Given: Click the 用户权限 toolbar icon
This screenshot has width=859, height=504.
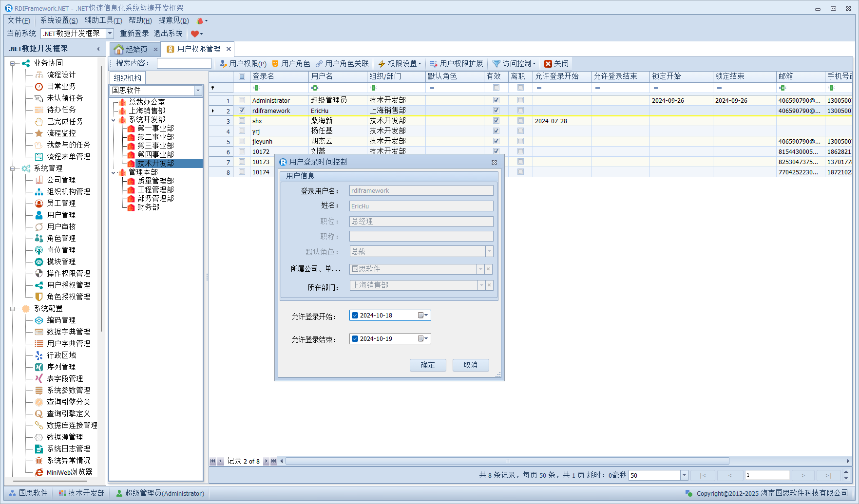Looking at the screenshot, I should (223, 64).
